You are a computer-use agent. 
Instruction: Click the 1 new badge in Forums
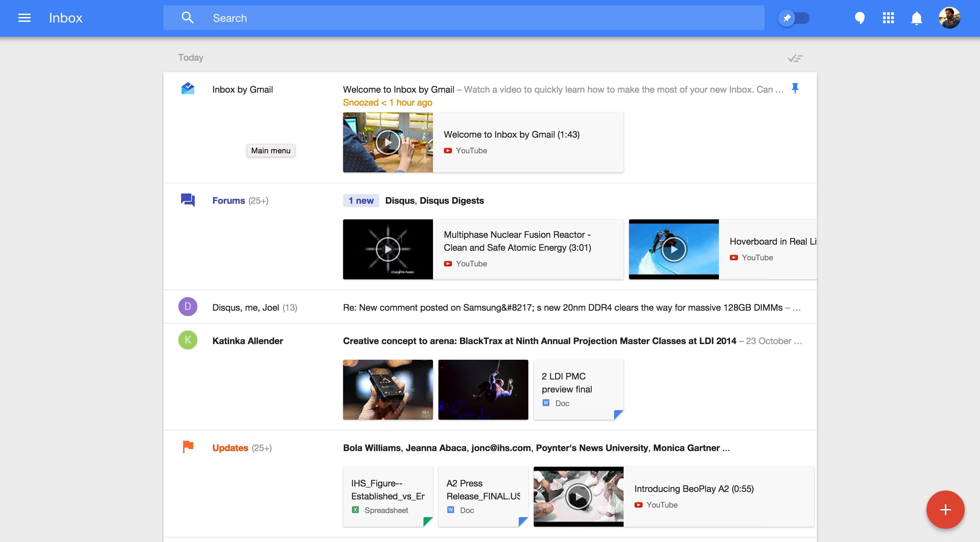click(x=361, y=201)
